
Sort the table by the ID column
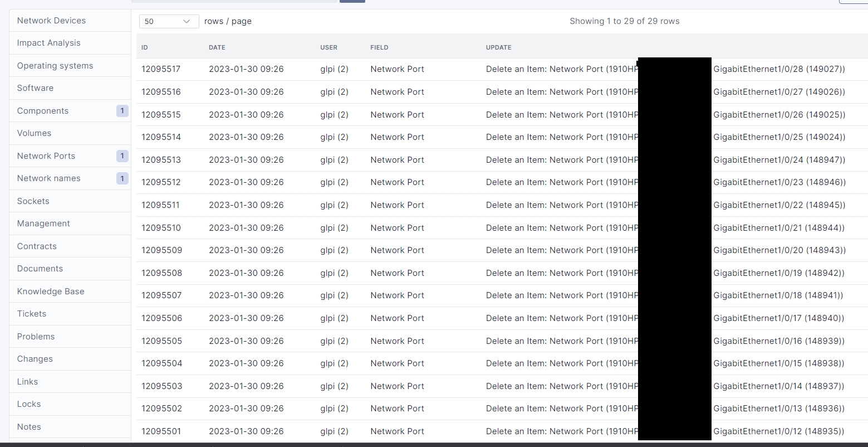coord(144,47)
